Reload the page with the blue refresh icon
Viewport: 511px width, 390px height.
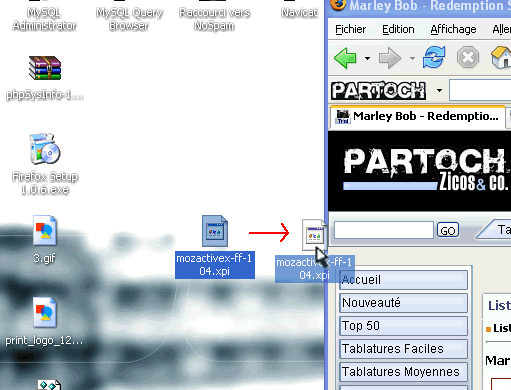[x=434, y=57]
